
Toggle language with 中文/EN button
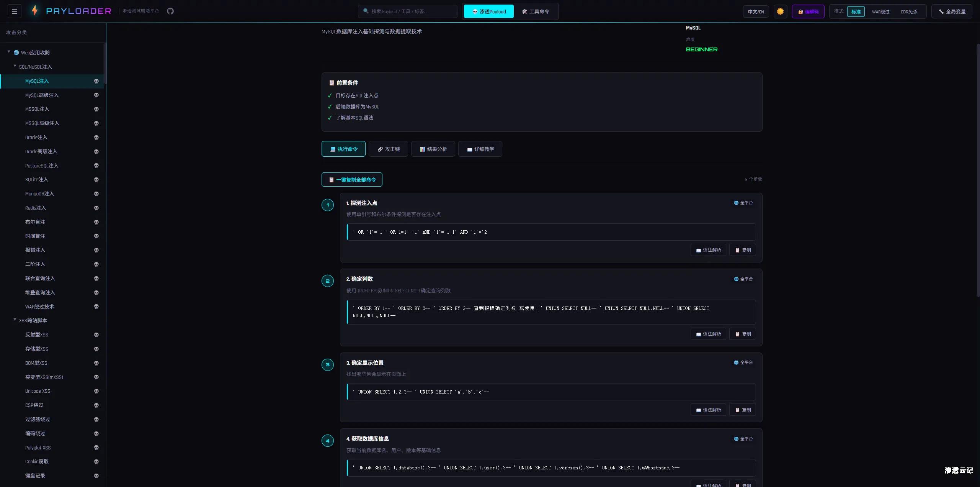tap(755, 11)
